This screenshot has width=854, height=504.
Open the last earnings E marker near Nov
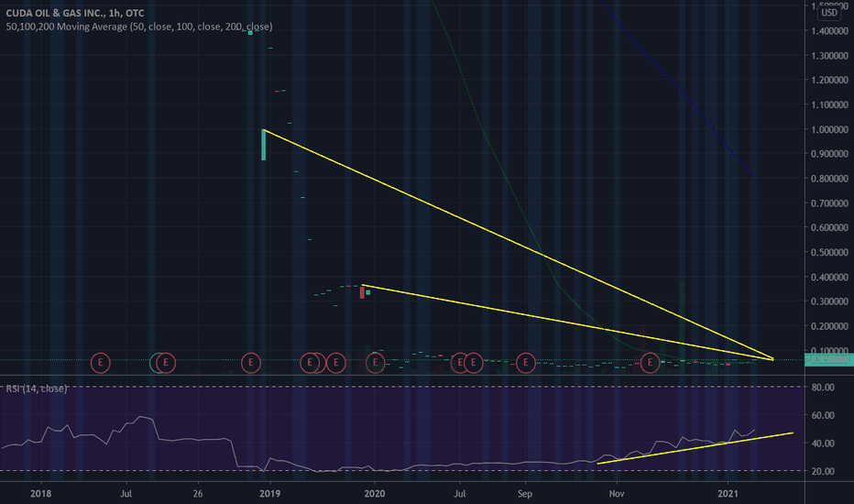[x=650, y=363]
